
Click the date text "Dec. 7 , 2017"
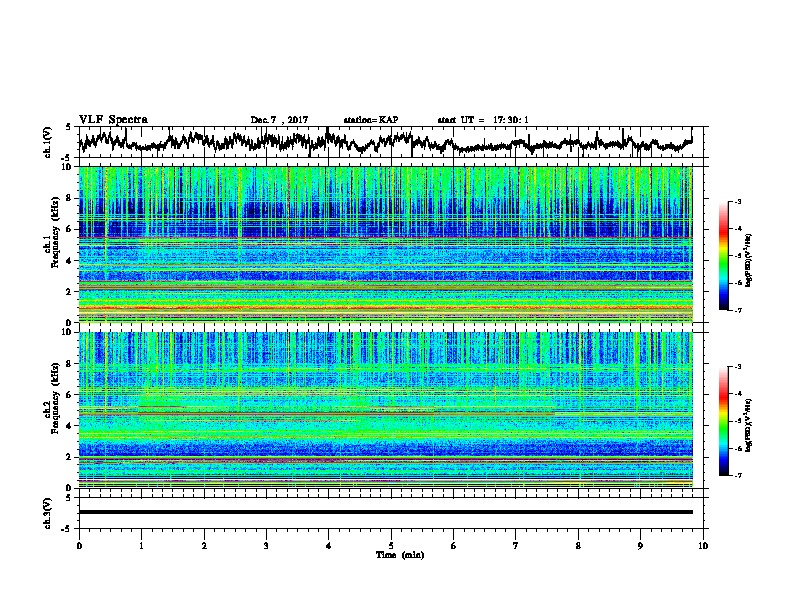(x=279, y=120)
